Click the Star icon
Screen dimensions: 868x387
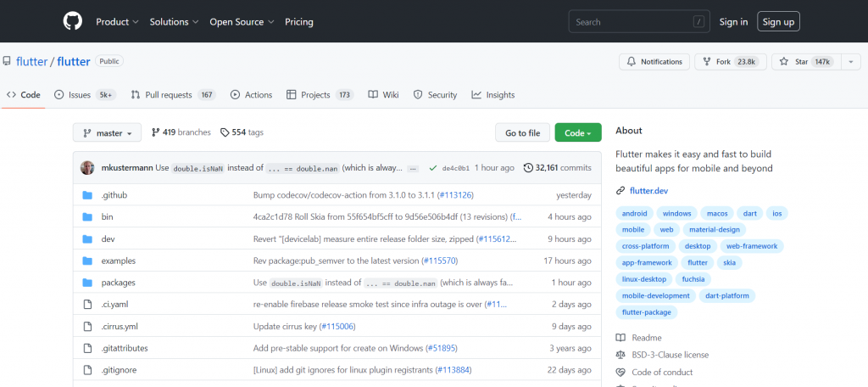(x=784, y=62)
